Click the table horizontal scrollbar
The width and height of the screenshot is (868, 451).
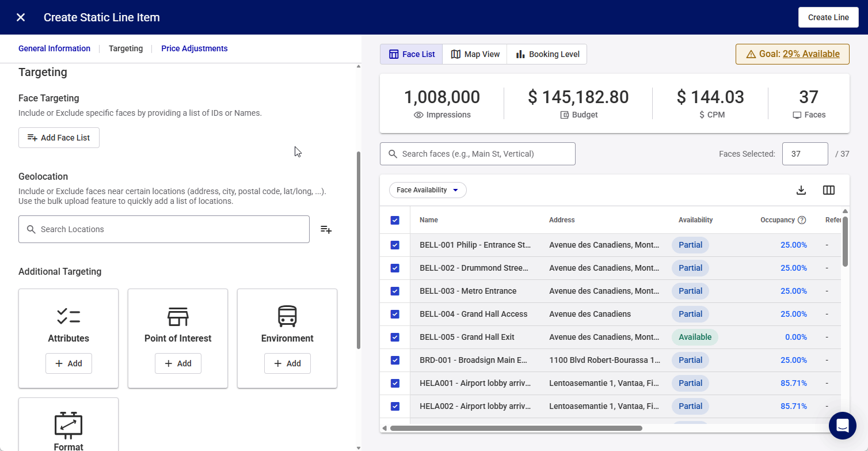pyautogui.click(x=516, y=428)
